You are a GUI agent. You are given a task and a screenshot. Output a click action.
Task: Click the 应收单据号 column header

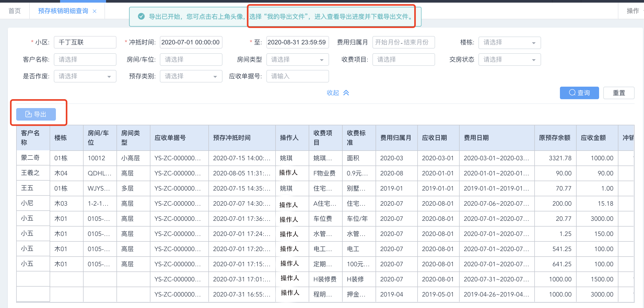point(179,138)
